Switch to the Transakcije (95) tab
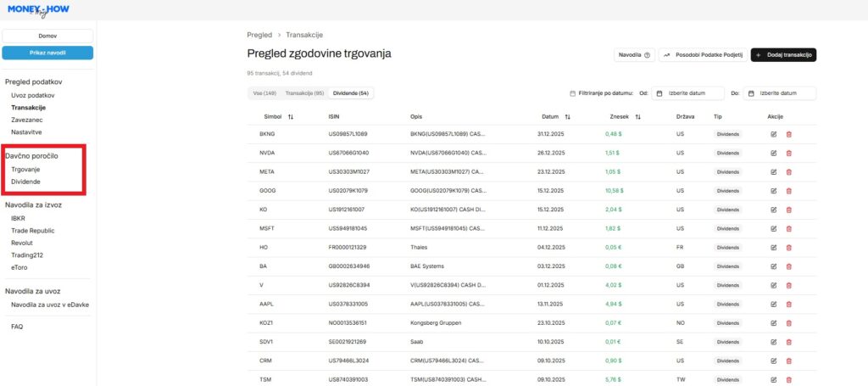This screenshot has height=386, width=868. click(304, 93)
